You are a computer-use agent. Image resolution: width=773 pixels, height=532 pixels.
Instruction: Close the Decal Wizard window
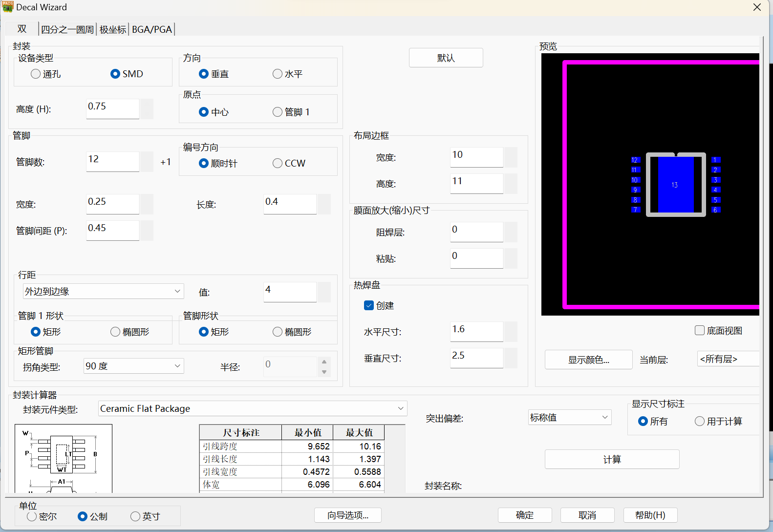(x=757, y=7)
